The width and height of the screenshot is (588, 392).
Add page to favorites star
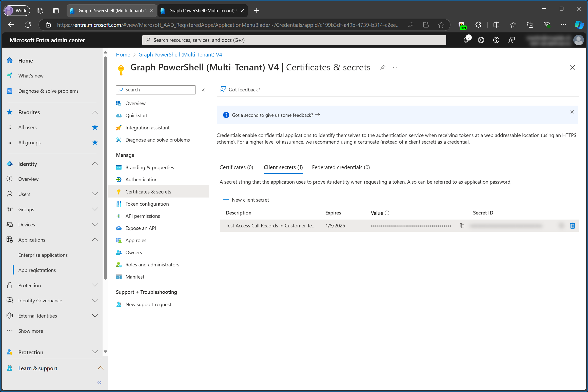click(441, 25)
